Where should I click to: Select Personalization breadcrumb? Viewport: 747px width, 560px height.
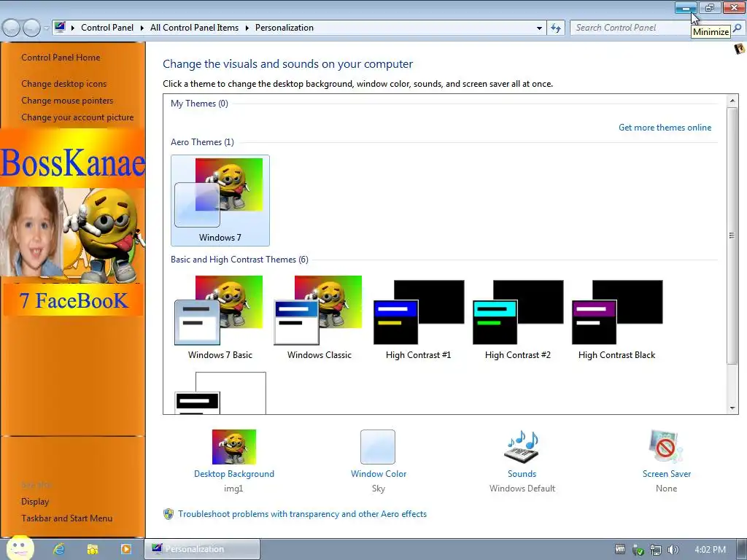pyautogui.click(x=285, y=28)
